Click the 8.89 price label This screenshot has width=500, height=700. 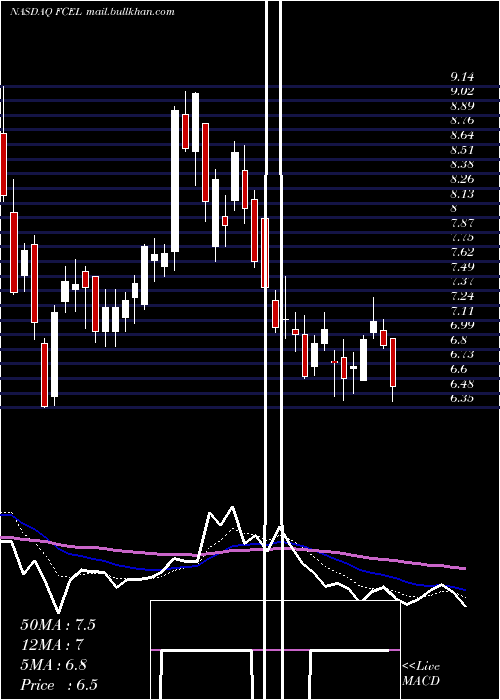click(462, 106)
